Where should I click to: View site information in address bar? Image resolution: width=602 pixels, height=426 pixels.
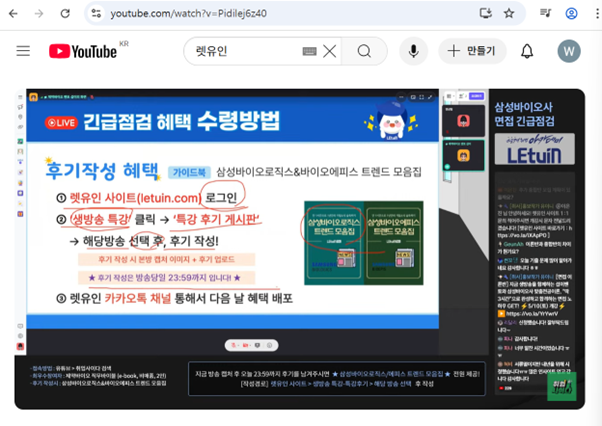click(x=96, y=14)
